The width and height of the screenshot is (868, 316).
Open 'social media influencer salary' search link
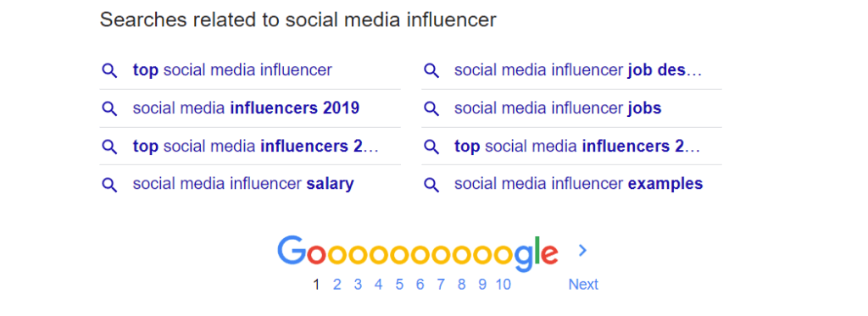click(x=243, y=184)
